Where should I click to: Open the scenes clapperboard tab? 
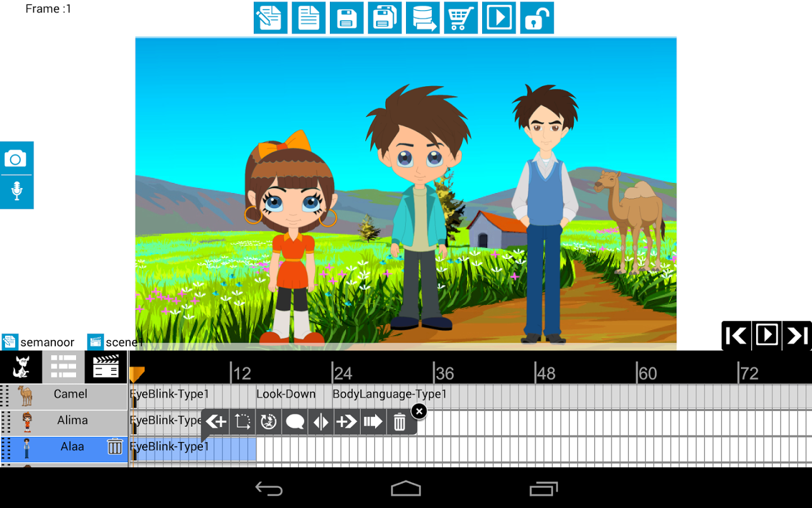[106, 367]
